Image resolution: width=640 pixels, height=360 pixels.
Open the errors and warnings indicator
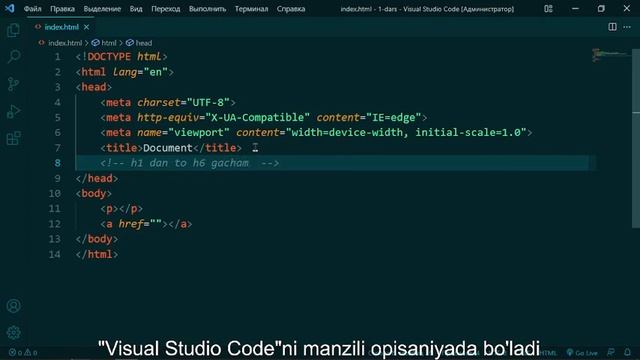coord(23,353)
